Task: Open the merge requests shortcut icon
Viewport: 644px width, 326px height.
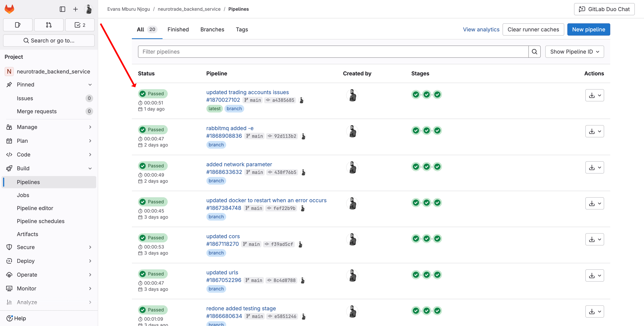Action: point(49,25)
